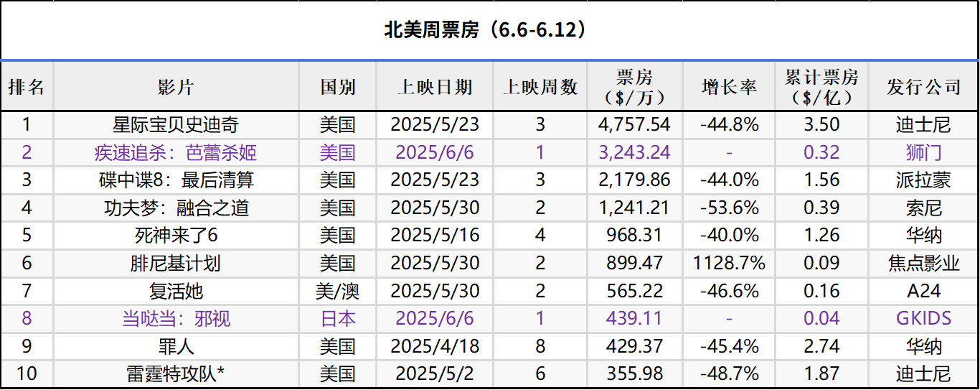Select the film cell 疾速追杀：芭蕾杀姬

click(176, 152)
